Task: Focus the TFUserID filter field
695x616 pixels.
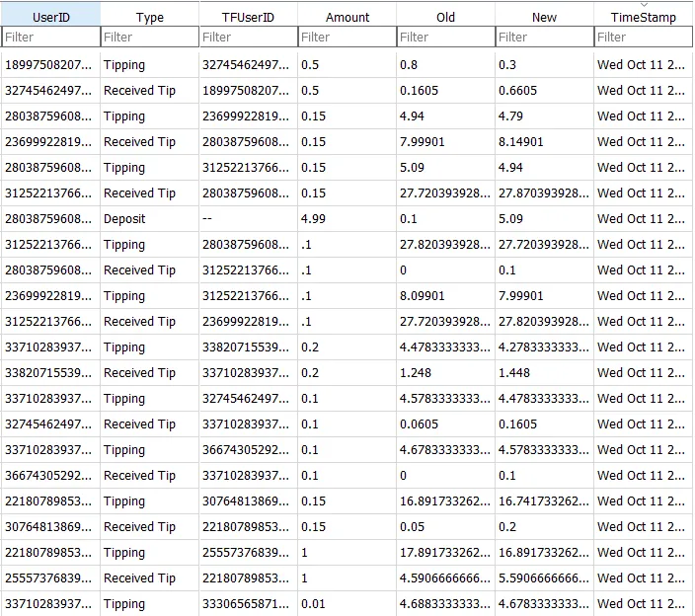Action: [248, 37]
